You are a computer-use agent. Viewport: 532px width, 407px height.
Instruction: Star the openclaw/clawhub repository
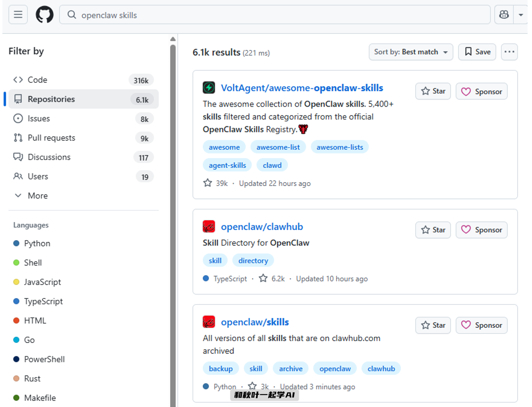pyautogui.click(x=433, y=230)
